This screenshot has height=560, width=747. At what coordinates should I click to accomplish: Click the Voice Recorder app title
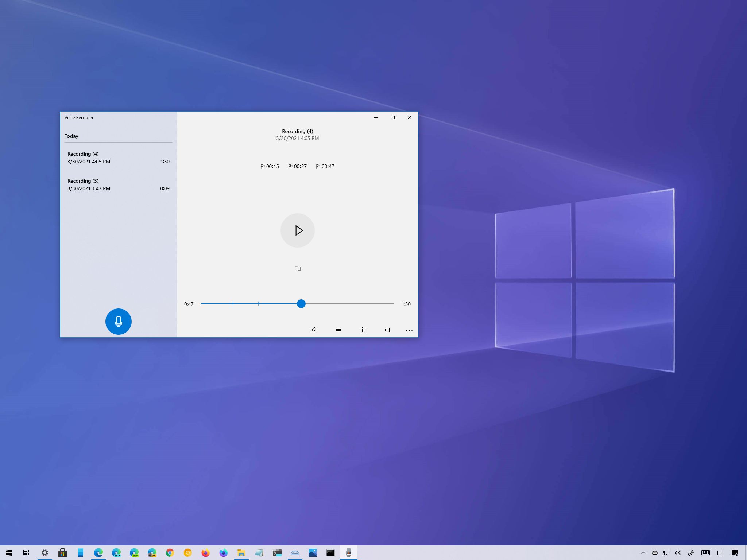pos(79,117)
